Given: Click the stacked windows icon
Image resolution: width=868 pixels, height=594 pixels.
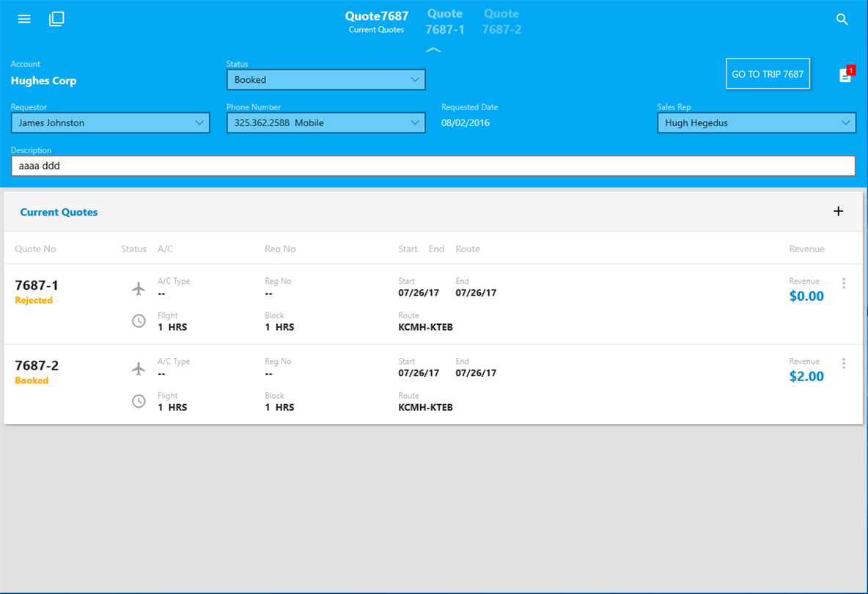Looking at the screenshot, I should point(56,19).
